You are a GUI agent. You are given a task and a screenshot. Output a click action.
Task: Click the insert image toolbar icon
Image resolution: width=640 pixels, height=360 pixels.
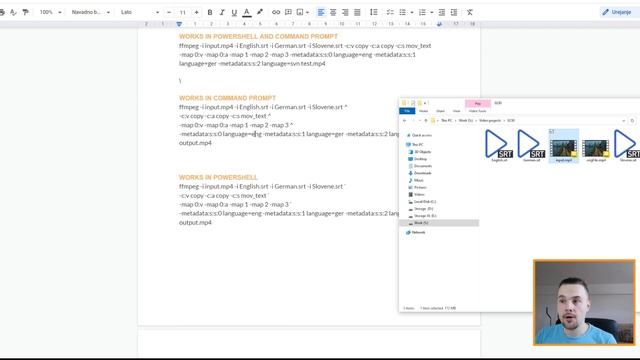coord(300,12)
